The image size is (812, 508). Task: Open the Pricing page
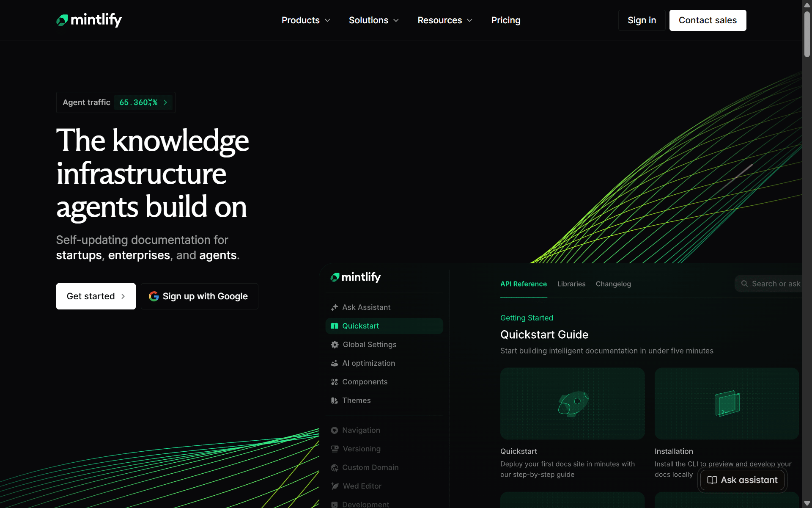pos(506,20)
